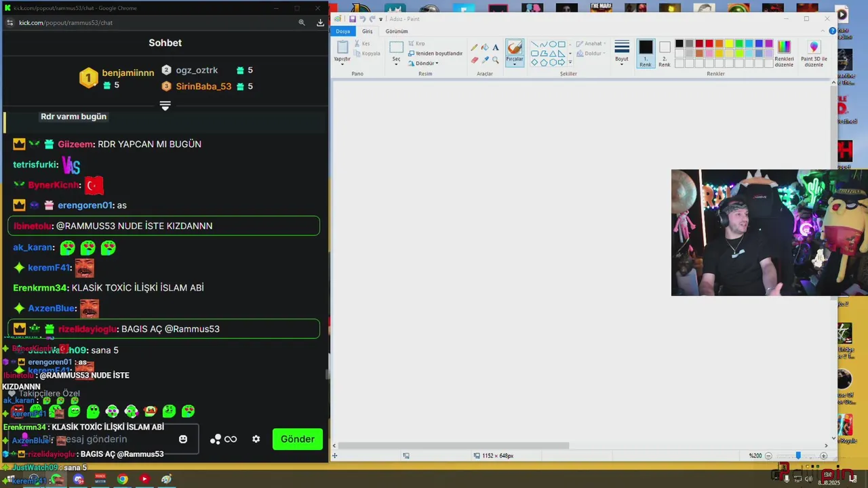This screenshot has width=868, height=488.
Task: Pick the red color swatch
Action: 709,44
